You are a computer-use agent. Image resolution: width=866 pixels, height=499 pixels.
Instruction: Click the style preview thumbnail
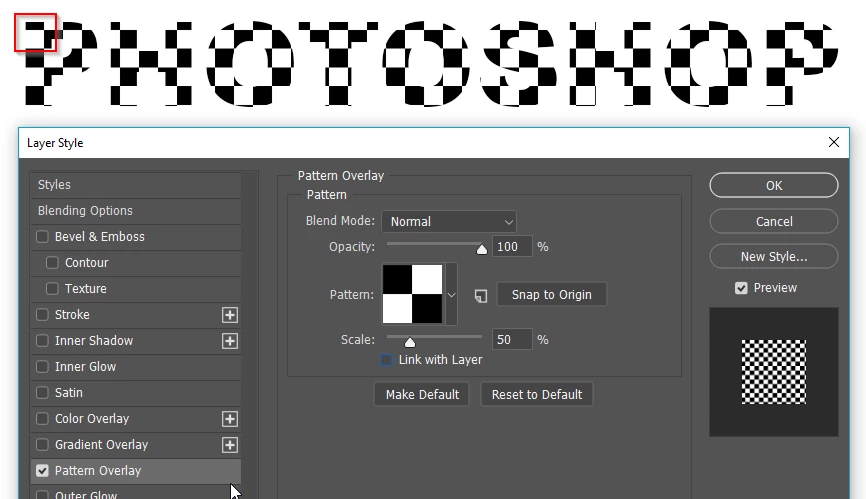pos(774,372)
